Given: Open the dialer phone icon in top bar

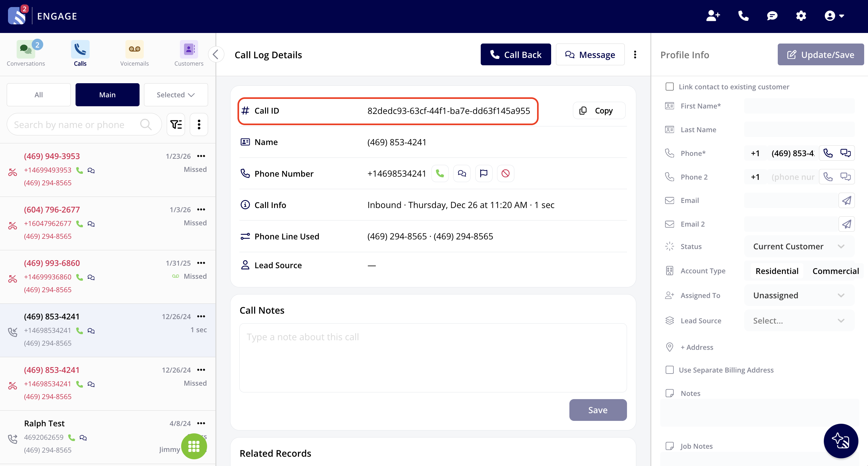Looking at the screenshot, I should pos(743,16).
